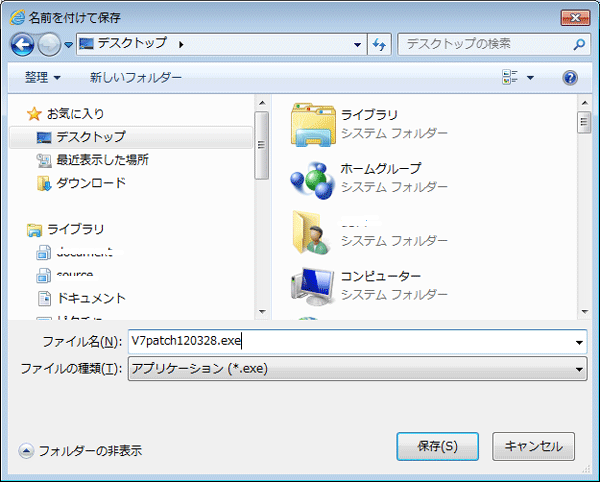Click the navigation pane scroll up arrow
The width and height of the screenshot is (600, 482).
pyautogui.click(x=262, y=103)
